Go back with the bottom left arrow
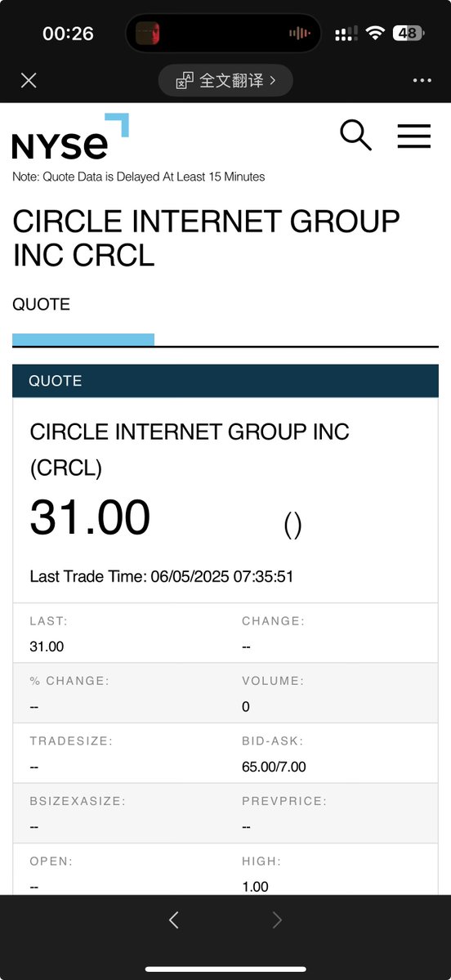This screenshot has width=451, height=980. coord(174,920)
